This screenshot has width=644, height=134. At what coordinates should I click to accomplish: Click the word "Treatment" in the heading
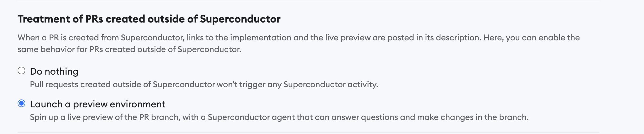point(44,19)
